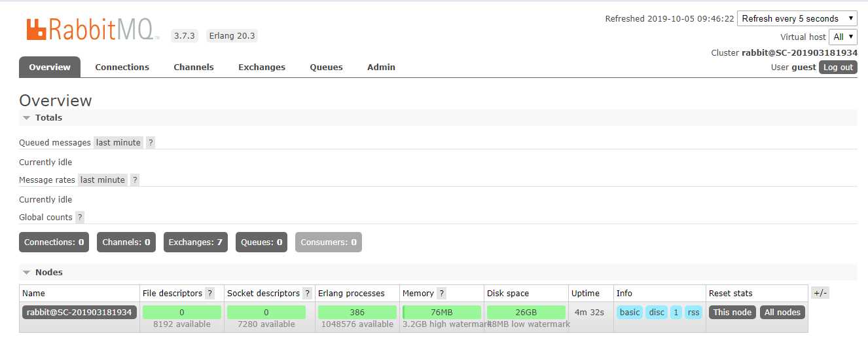The width and height of the screenshot is (868, 346).
Task: Select the Overview tab
Action: coord(50,67)
